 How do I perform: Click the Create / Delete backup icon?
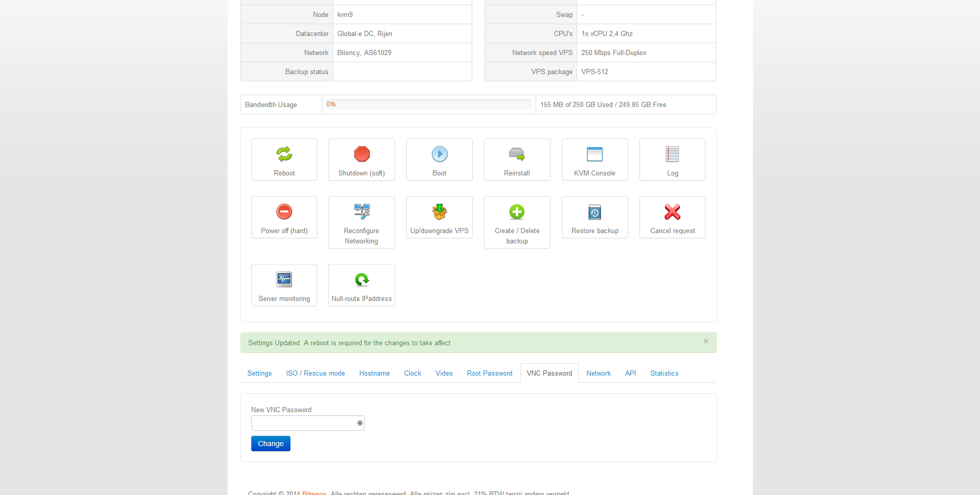tap(517, 211)
